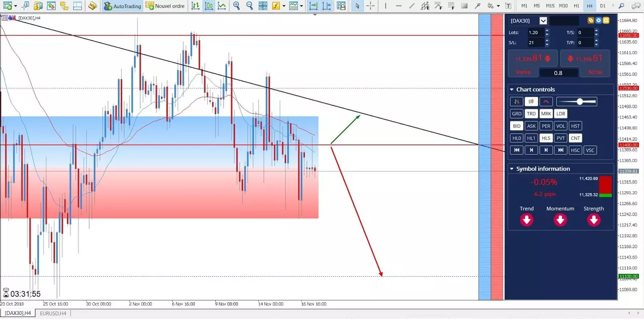Select the M15 timeframe
This screenshot has width=644, height=319.
point(550,6)
